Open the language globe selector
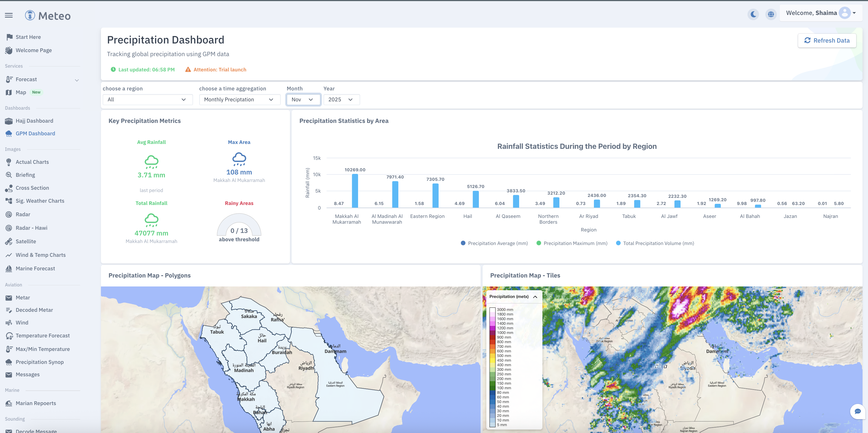Viewport: 868px width, 433px height. coord(771,14)
